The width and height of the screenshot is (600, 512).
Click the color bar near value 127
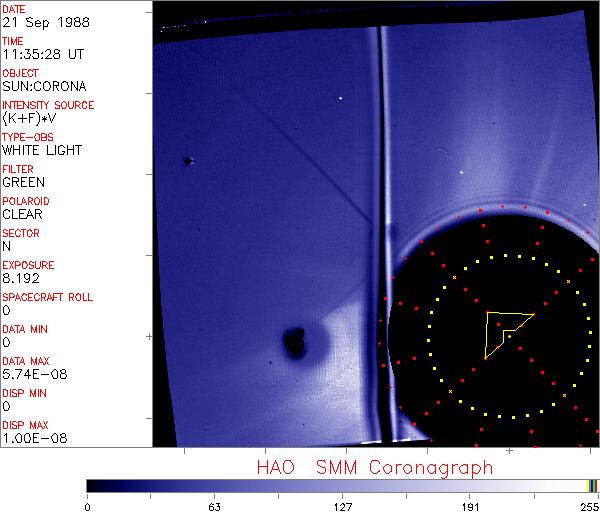343,486
